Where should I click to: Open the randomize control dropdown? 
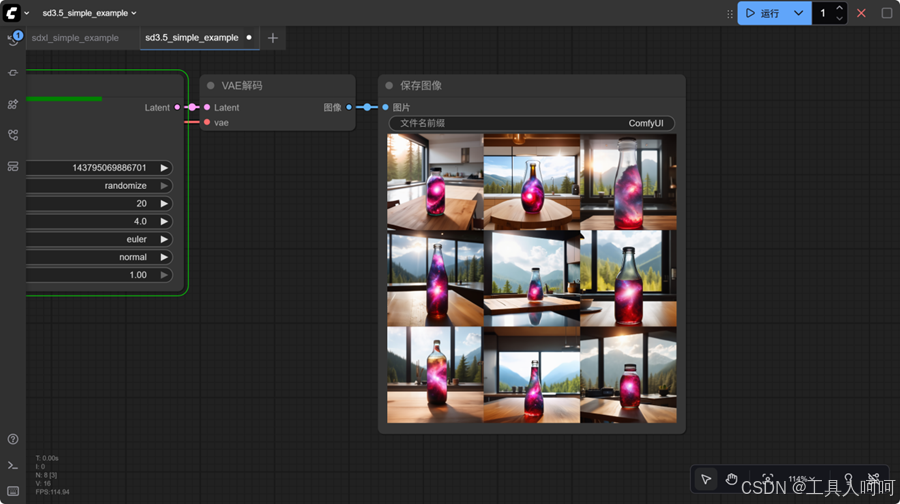pyautogui.click(x=99, y=185)
